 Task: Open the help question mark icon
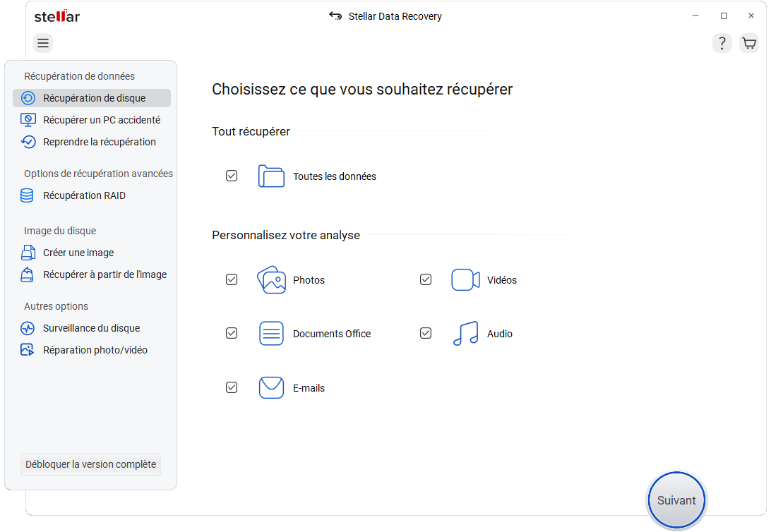click(x=722, y=43)
